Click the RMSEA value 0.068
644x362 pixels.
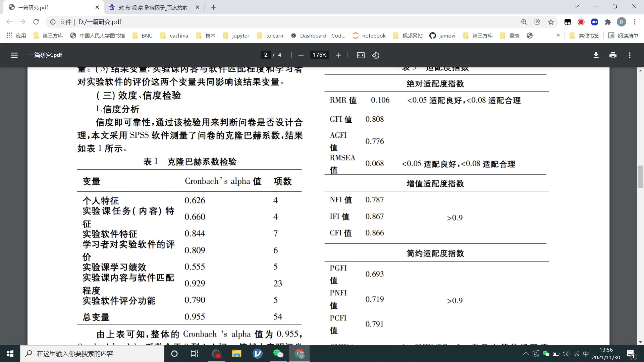click(x=375, y=164)
